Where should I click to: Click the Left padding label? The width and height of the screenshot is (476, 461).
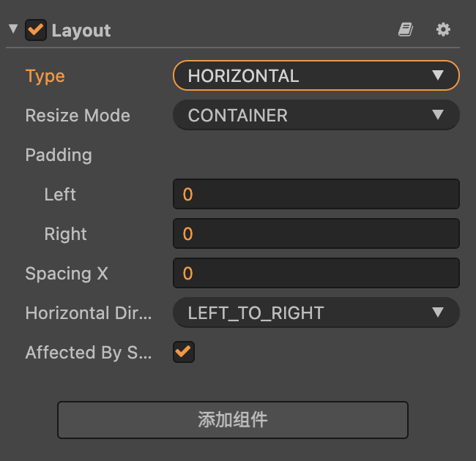point(60,195)
